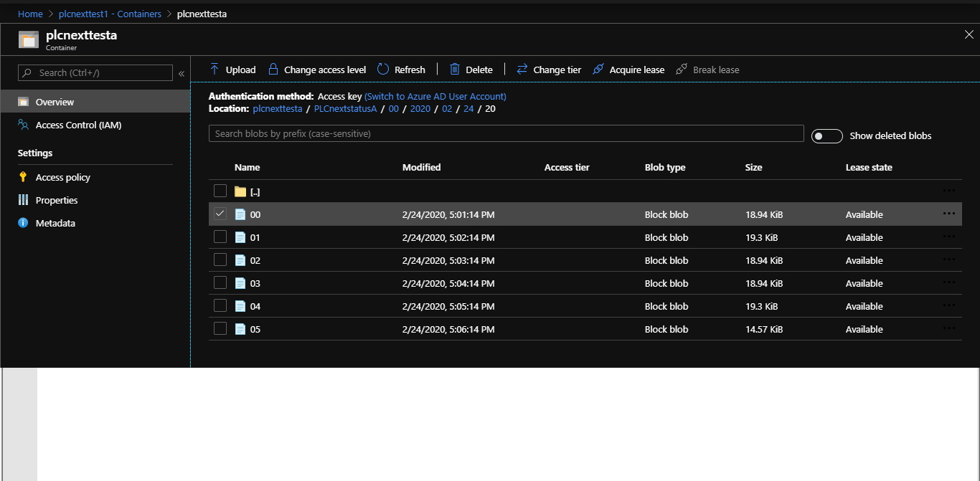Screen dimensions: 980x481
Task: Collapse the sidebar with the double chevron
Action: click(182, 73)
